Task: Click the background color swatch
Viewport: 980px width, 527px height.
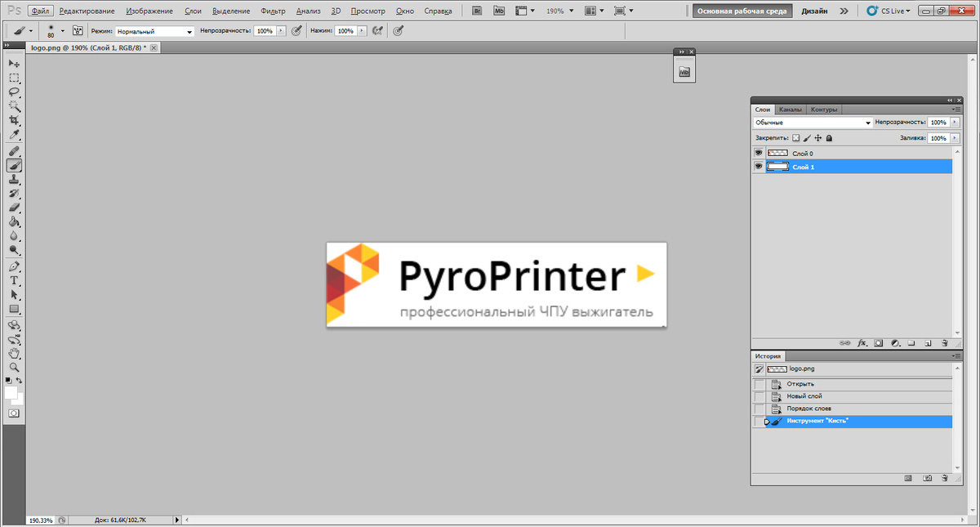Action: [20, 400]
